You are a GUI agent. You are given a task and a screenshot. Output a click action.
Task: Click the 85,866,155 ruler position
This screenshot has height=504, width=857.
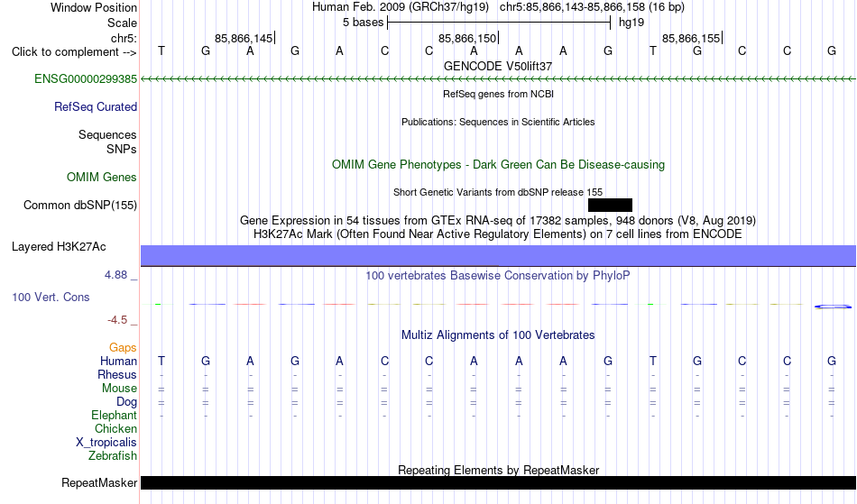pyautogui.click(x=691, y=38)
